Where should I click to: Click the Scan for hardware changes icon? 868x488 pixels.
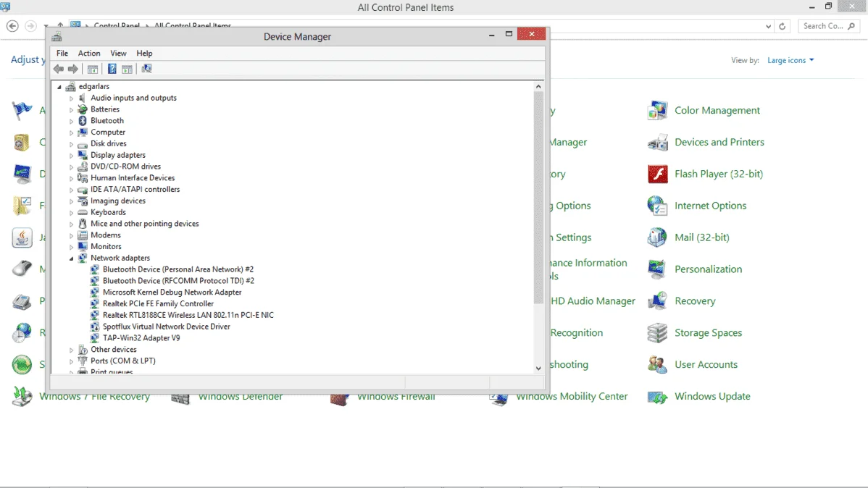tap(146, 69)
